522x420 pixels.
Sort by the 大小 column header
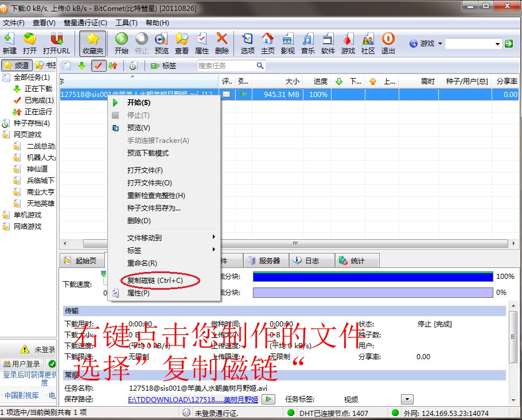pos(277,81)
